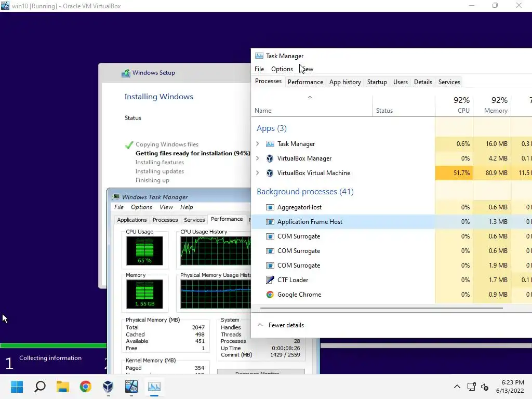Click the CTF Loader pen icon

(x=270, y=280)
